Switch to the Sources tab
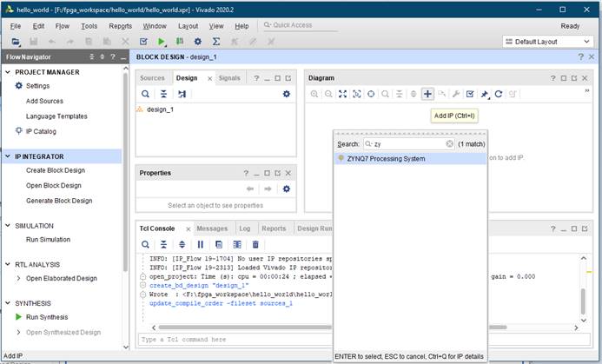The width and height of the screenshot is (602, 364). point(152,78)
